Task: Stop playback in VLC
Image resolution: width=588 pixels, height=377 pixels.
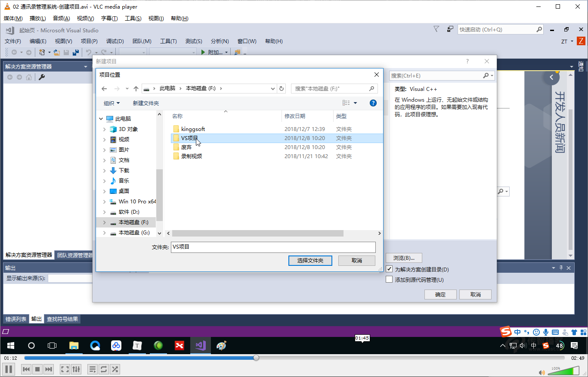Action: (37, 369)
